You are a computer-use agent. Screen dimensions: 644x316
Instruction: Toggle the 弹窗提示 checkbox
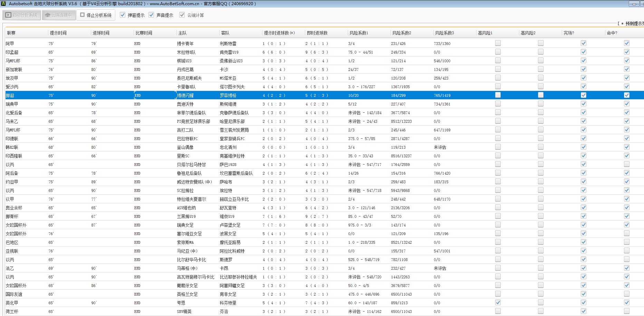[123, 15]
